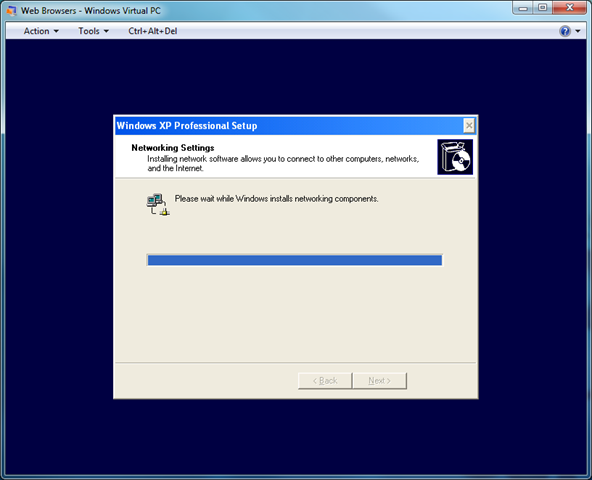Open the Tools menu
592x480 pixels.
point(93,31)
